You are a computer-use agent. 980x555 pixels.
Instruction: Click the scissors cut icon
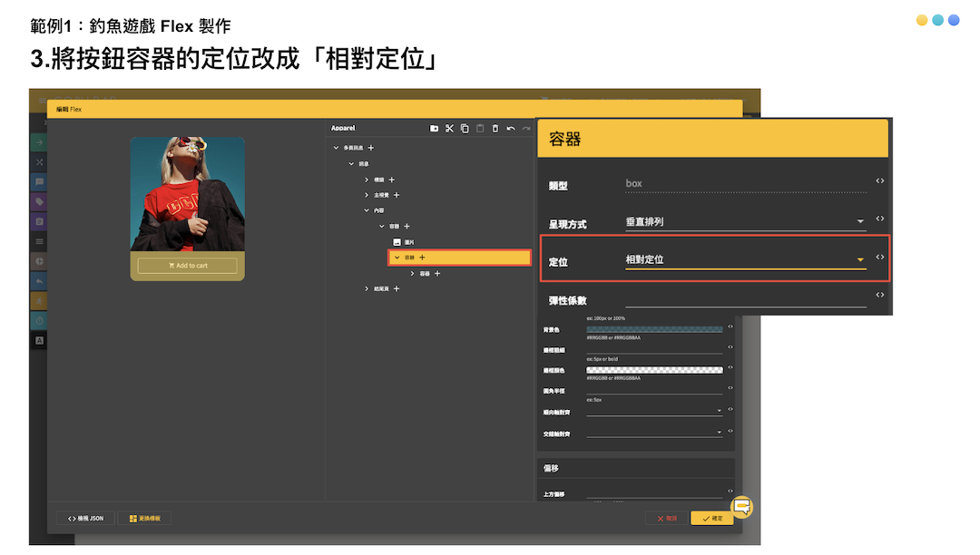[449, 129]
